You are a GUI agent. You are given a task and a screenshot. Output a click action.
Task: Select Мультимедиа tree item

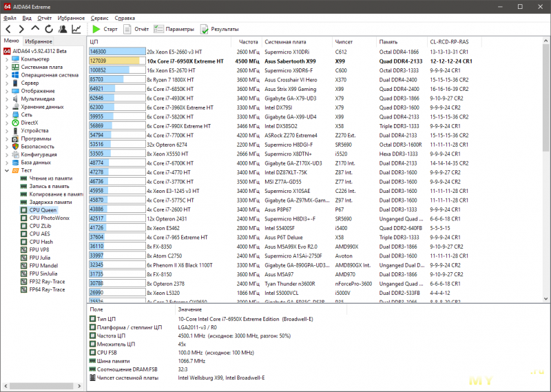(38, 99)
